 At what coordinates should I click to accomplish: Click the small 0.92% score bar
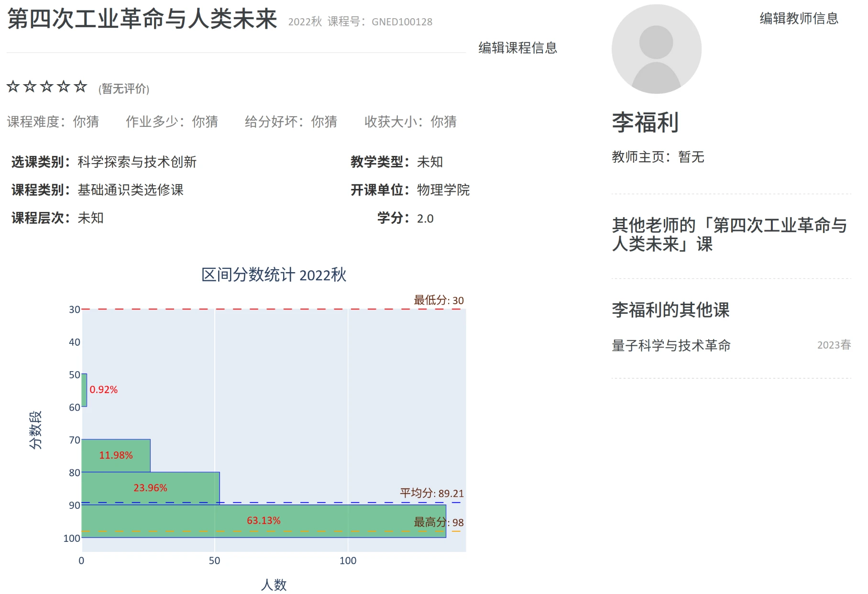point(84,390)
